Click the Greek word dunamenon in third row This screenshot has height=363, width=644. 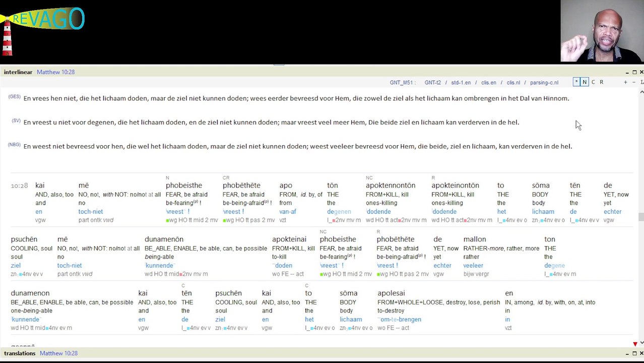[x=30, y=293]
